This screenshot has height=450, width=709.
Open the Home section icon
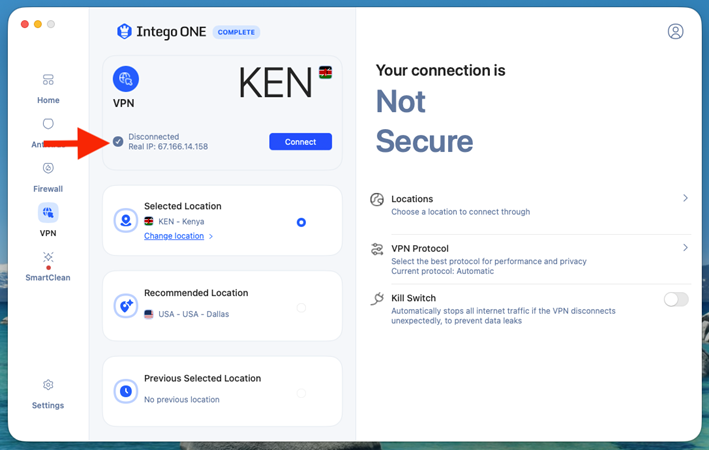click(48, 80)
